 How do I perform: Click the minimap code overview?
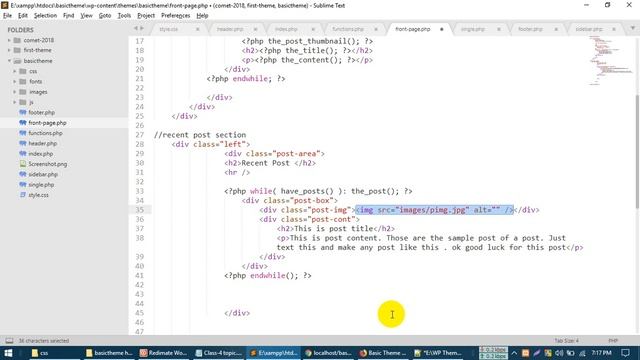(611, 60)
